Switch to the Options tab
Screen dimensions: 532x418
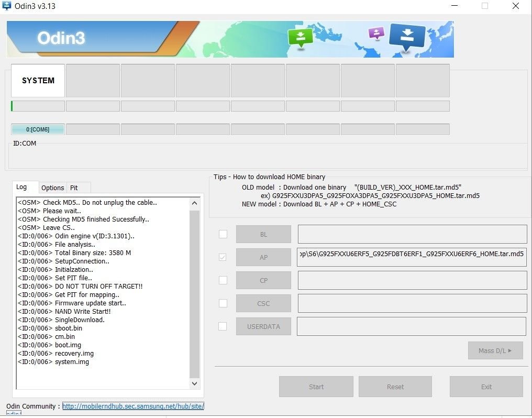click(x=52, y=188)
